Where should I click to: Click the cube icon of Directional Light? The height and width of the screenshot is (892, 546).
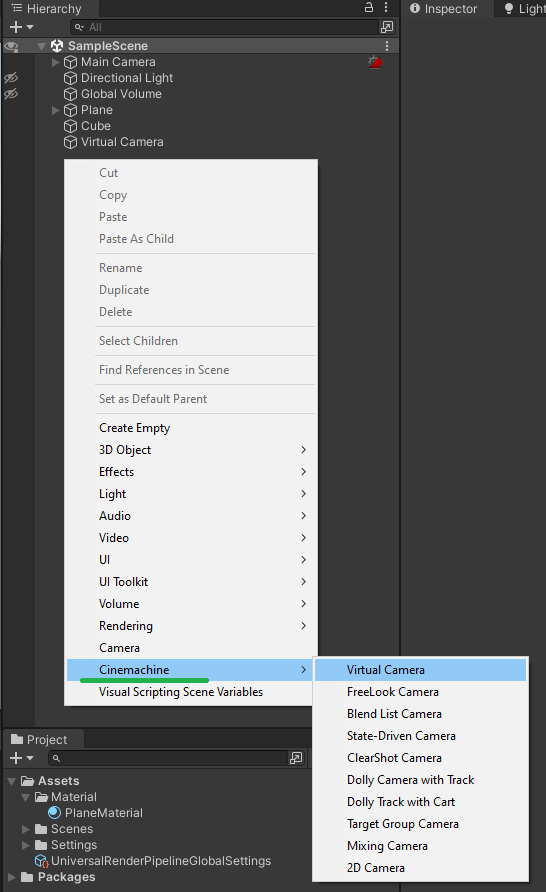click(x=71, y=78)
